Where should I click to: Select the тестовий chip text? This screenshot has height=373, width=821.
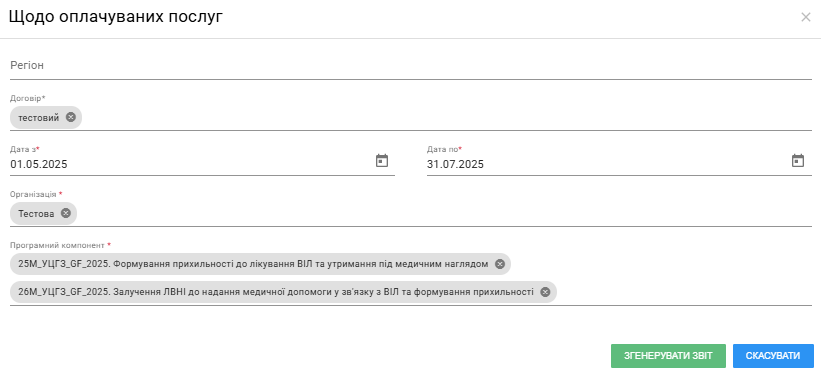(x=39, y=118)
